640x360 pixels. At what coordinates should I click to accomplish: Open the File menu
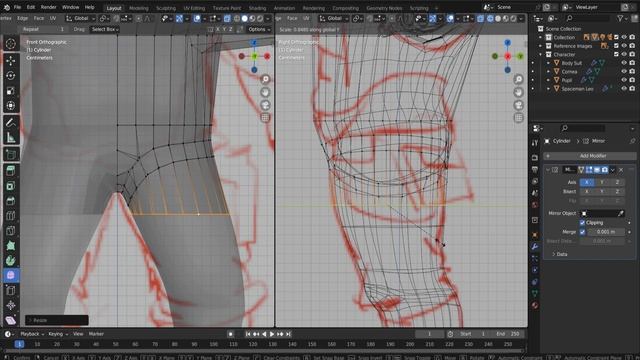click(x=17, y=7)
